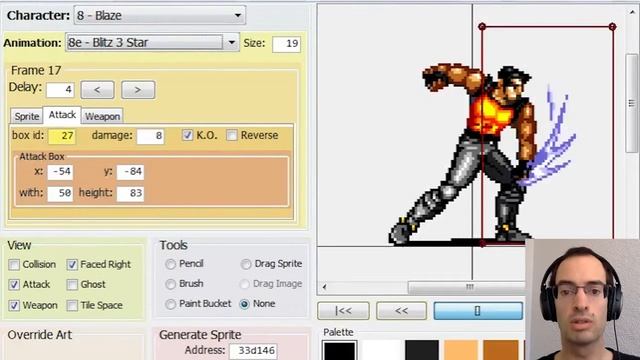The width and height of the screenshot is (640, 360).
Task: Click the blue pause playback button
Action: 478,311
